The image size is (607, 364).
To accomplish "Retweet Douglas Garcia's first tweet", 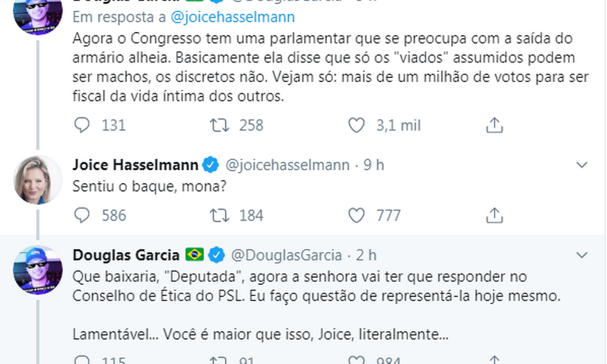I will (219, 125).
